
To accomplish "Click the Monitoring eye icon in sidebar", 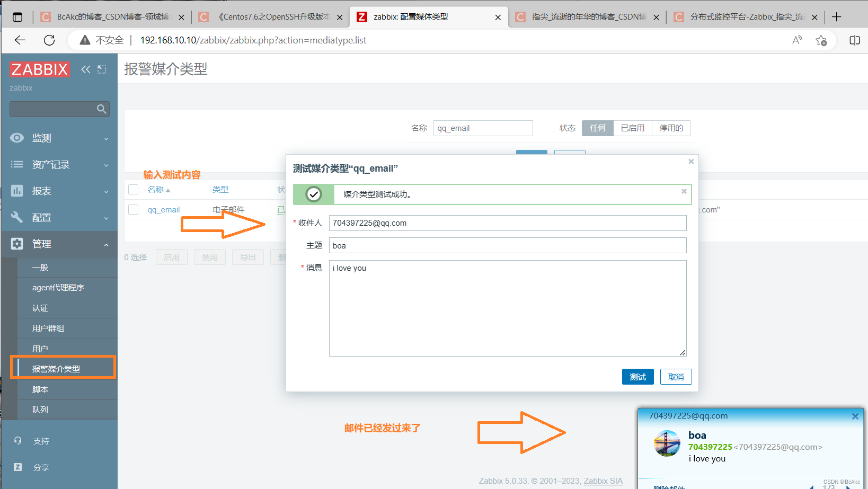I will pos(17,138).
